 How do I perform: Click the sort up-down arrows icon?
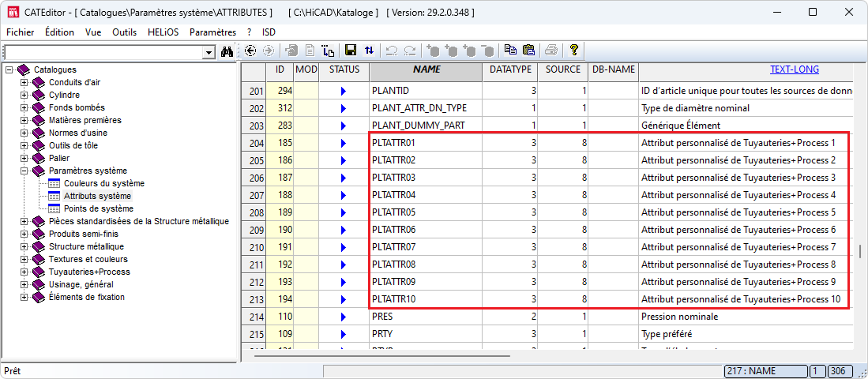click(369, 51)
